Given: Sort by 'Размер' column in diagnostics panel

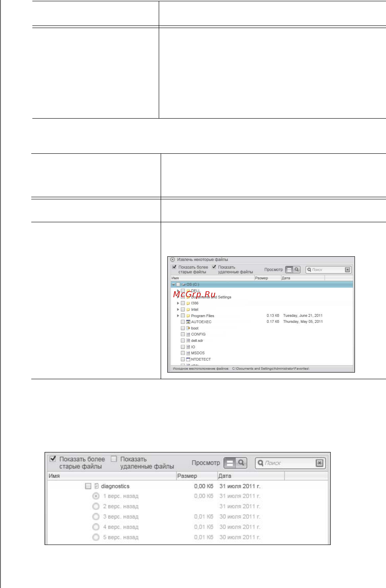Looking at the screenshot, I should 197,476.
